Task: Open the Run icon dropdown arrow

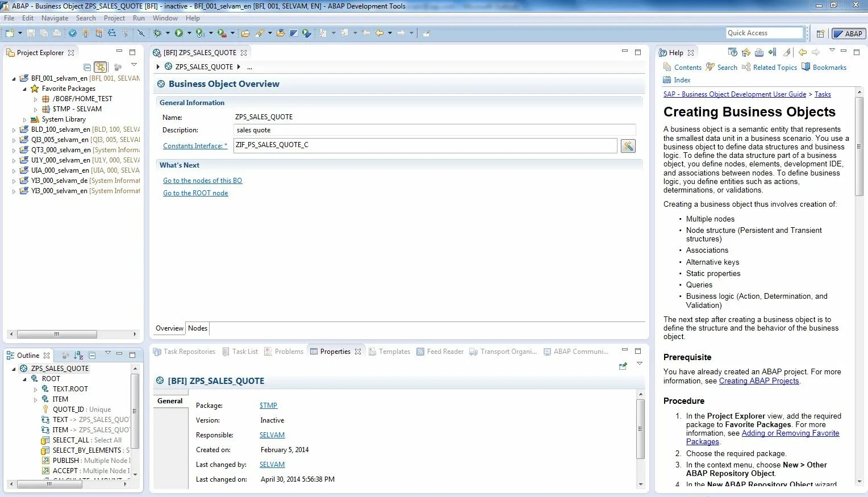Action: click(x=189, y=33)
